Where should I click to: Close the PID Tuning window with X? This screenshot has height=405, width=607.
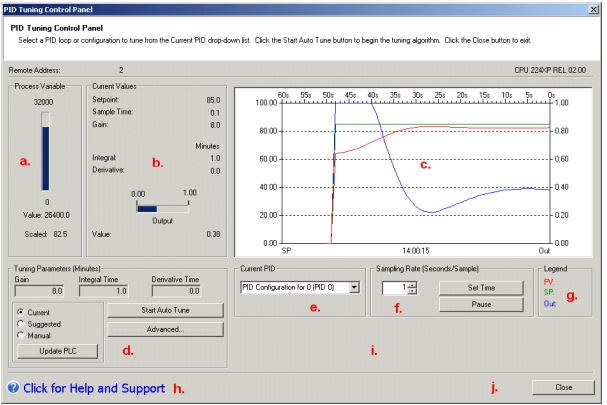point(593,9)
